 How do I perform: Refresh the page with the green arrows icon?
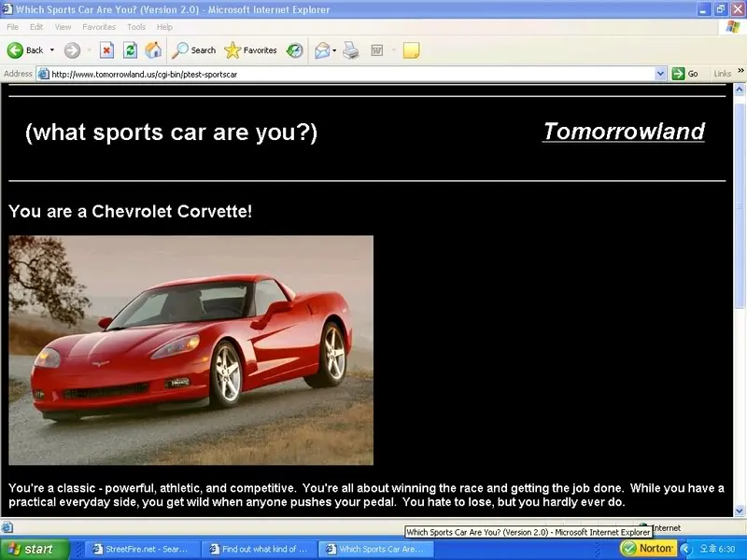[x=130, y=50]
